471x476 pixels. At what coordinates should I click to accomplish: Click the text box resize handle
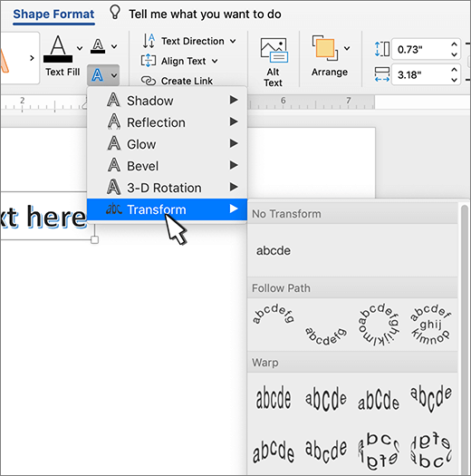(94, 240)
